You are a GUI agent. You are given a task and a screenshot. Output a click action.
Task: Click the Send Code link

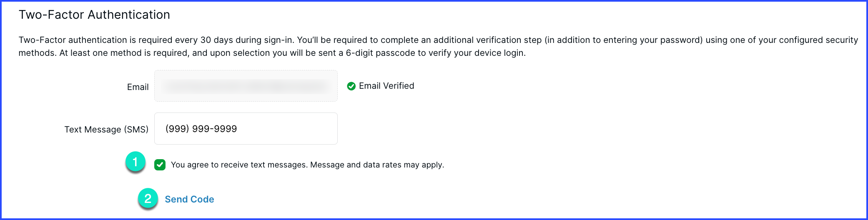[189, 200]
